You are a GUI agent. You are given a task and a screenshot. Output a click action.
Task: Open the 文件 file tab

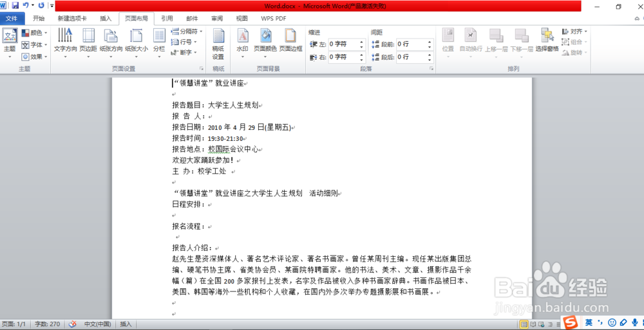tap(12, 19)
